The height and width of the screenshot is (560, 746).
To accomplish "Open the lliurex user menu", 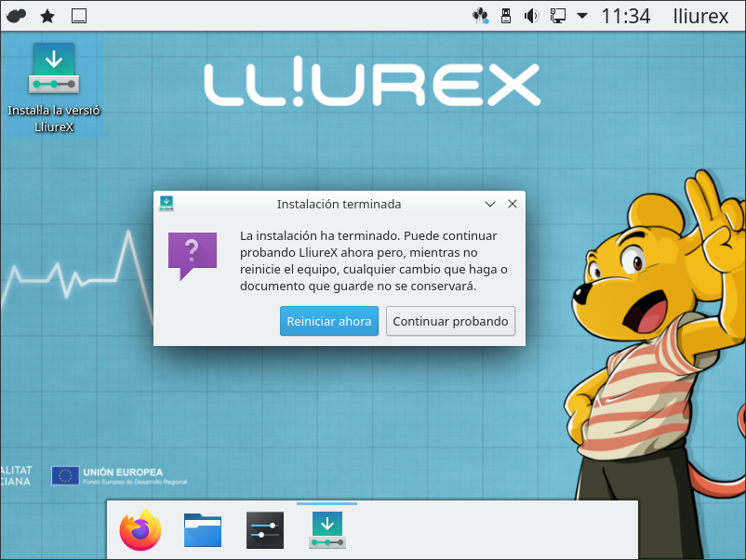I will [x=700, y=16].
